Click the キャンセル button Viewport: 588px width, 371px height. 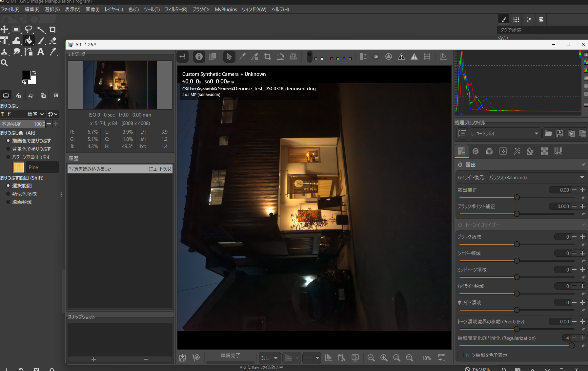(477, 369)
